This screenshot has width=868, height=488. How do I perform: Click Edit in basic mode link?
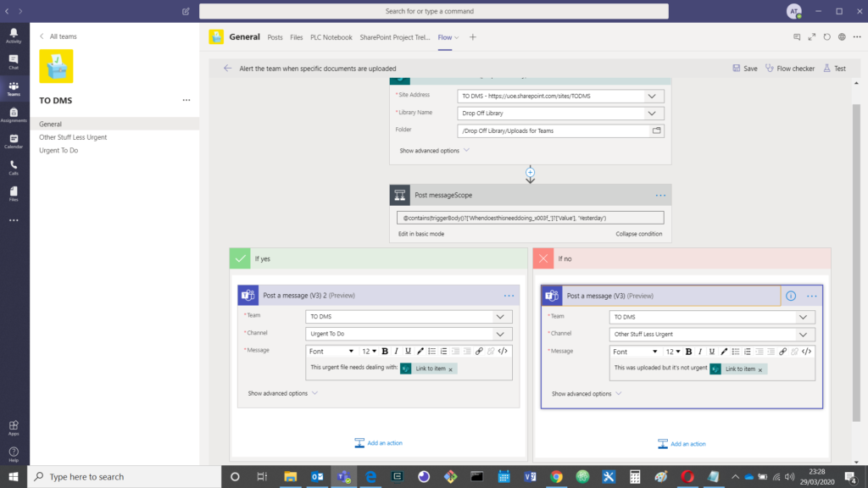(421, 234)
